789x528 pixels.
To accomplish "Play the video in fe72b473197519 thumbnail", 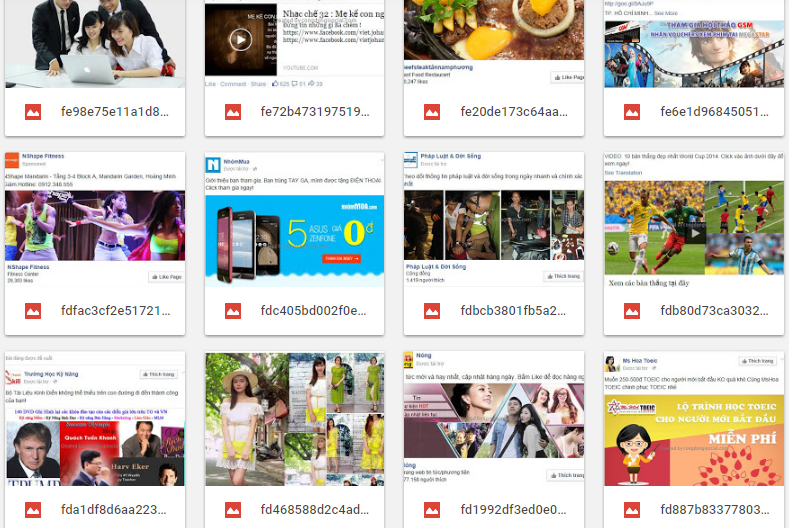I will (240, 40).
